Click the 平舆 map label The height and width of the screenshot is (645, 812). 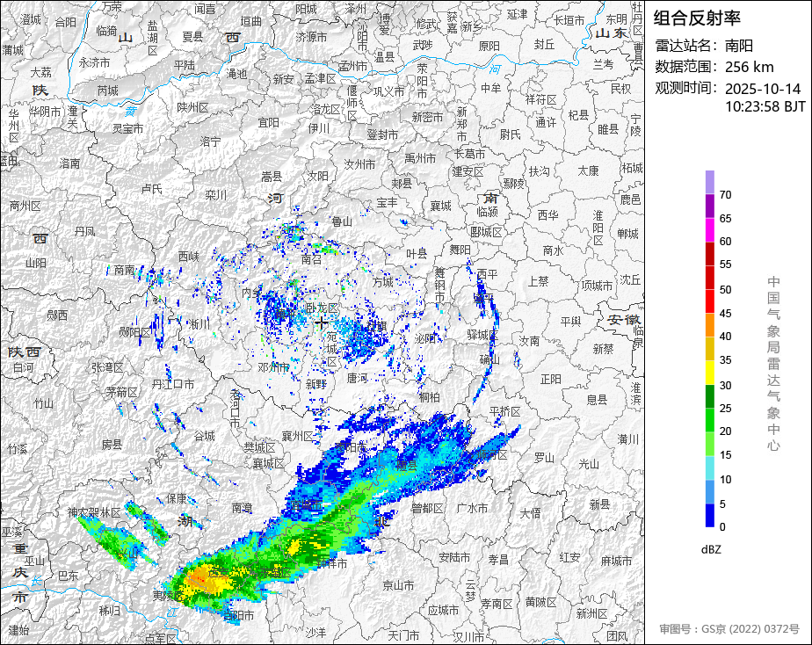570,322
